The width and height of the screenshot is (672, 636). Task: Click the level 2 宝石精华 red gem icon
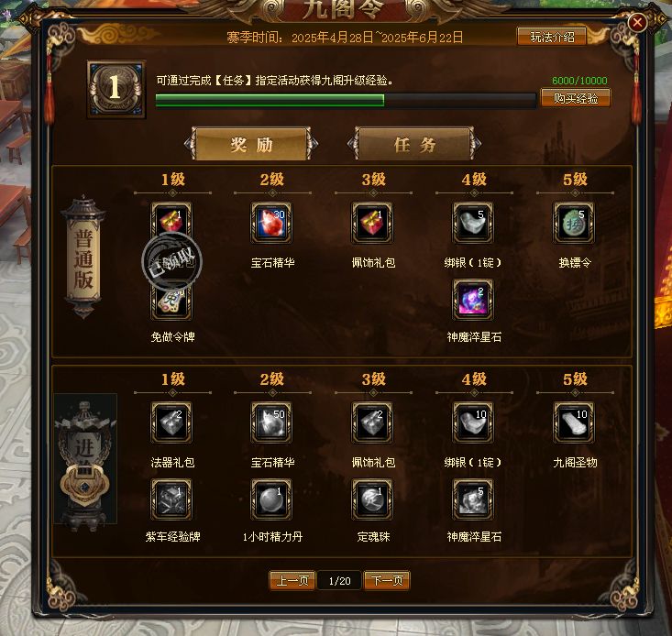point(271,223)
